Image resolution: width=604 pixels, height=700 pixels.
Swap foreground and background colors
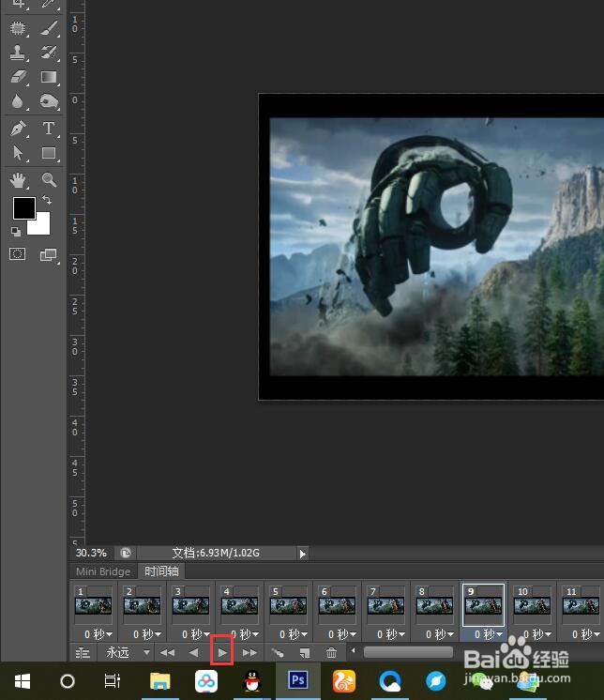coord(47,200)
